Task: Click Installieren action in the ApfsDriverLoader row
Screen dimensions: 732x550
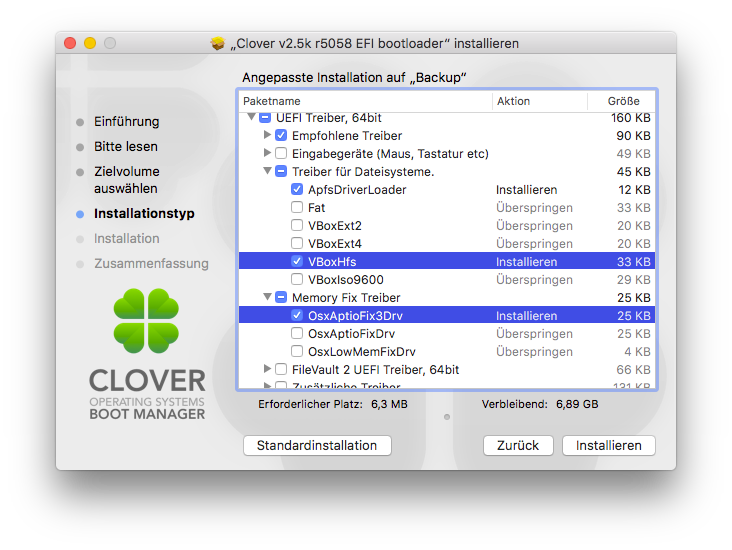Action: click(x=527, y=190)
